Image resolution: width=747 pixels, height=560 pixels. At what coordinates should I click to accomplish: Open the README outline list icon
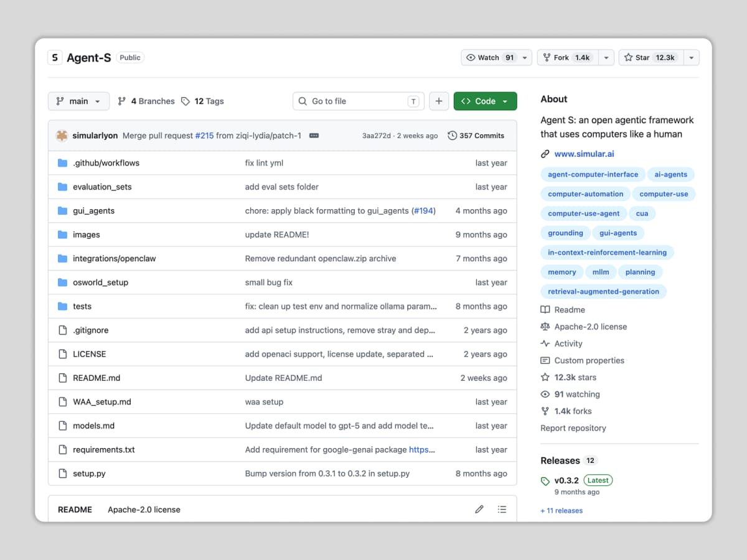(502, 509)
